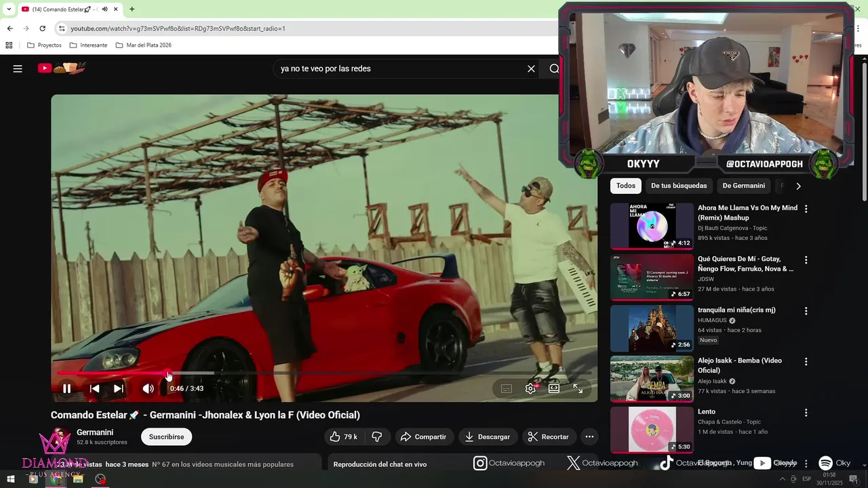Screen dimensions: 868x488
Task: Select the Todos filter chip
Action: pos(626,186)
